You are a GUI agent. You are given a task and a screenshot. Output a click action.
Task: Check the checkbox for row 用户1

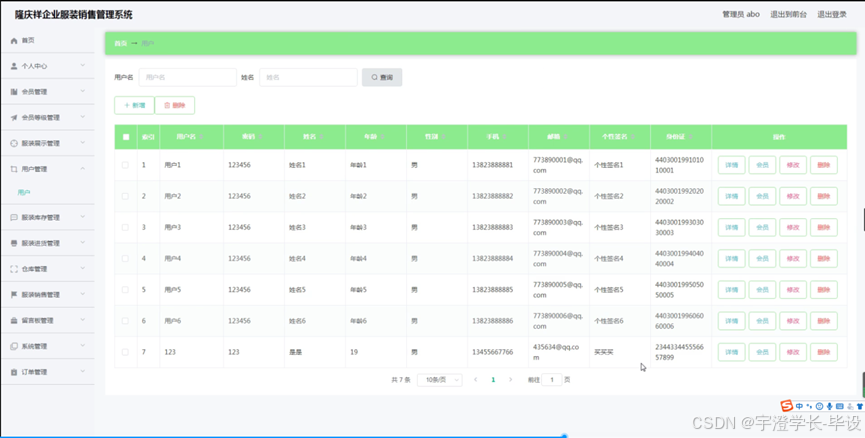point(125,165)
